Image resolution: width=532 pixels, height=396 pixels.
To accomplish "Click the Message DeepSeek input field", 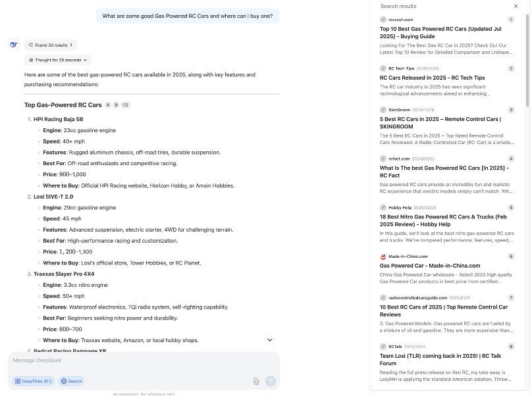I will (132, 360).
